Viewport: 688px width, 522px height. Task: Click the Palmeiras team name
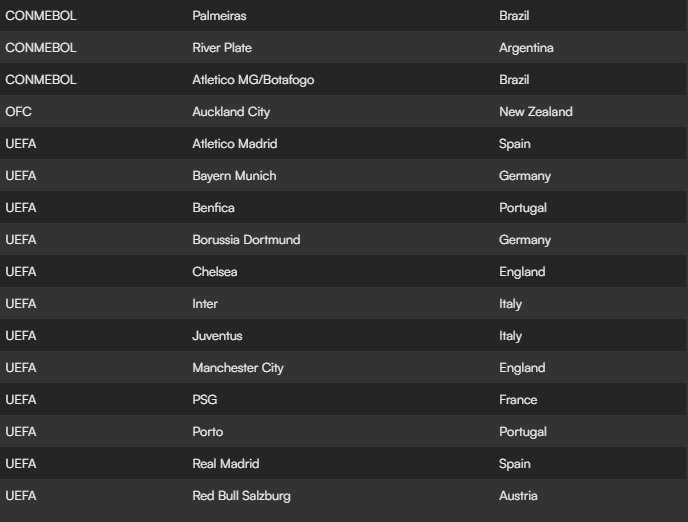pos(219,16)
